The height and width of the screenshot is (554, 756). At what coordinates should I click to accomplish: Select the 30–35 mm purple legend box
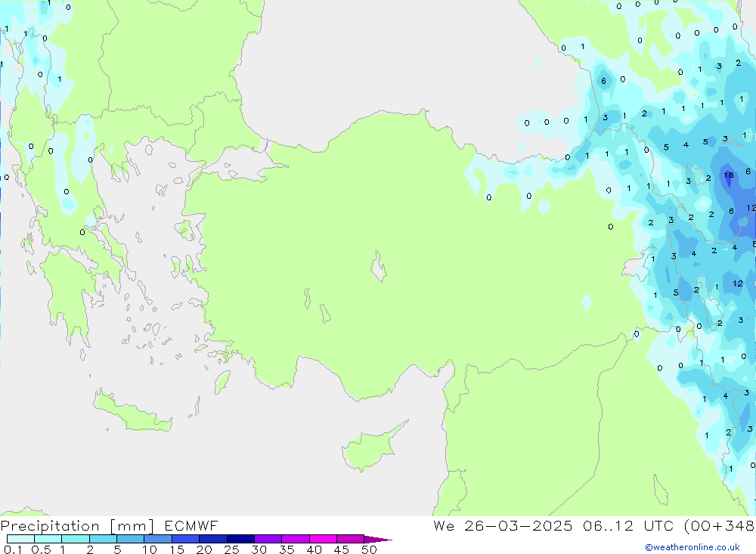coord(268,539)
